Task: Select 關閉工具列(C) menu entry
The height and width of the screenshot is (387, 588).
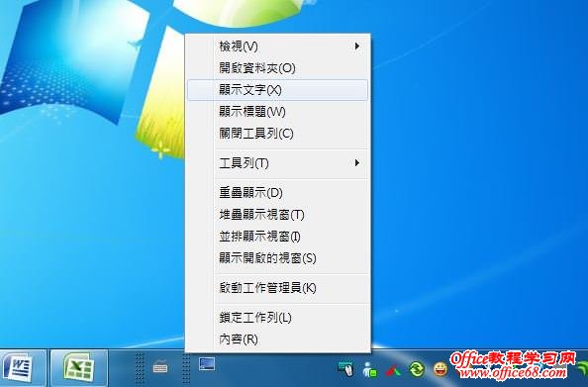Action: pyautogui.click(x=277, y=134)
